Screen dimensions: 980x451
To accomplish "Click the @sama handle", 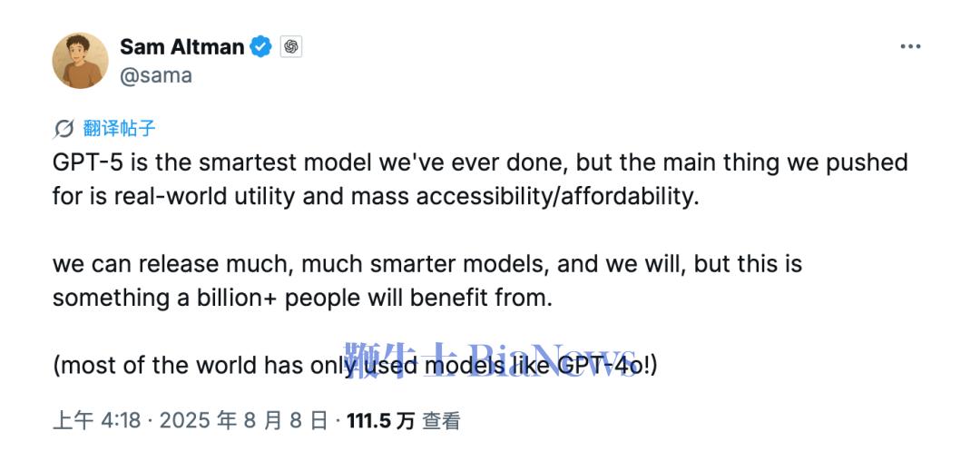I will click(156, 76).
